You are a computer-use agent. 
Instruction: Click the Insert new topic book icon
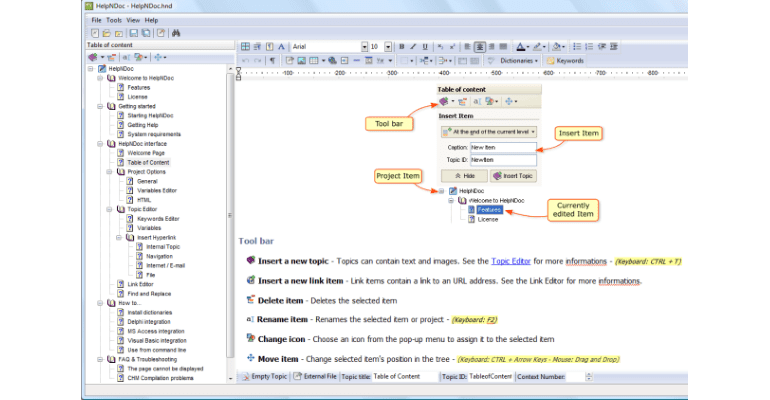point(93,57)
